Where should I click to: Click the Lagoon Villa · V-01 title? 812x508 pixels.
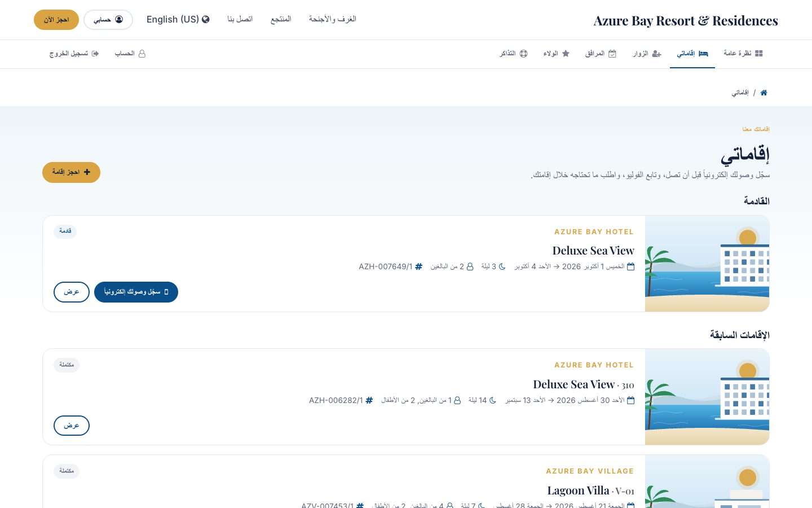tap(591, 491)
